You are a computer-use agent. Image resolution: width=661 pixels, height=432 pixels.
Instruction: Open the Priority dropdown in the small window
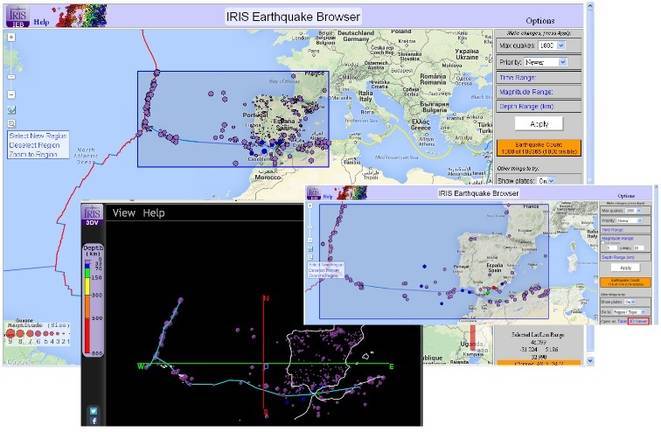point(629,220)
